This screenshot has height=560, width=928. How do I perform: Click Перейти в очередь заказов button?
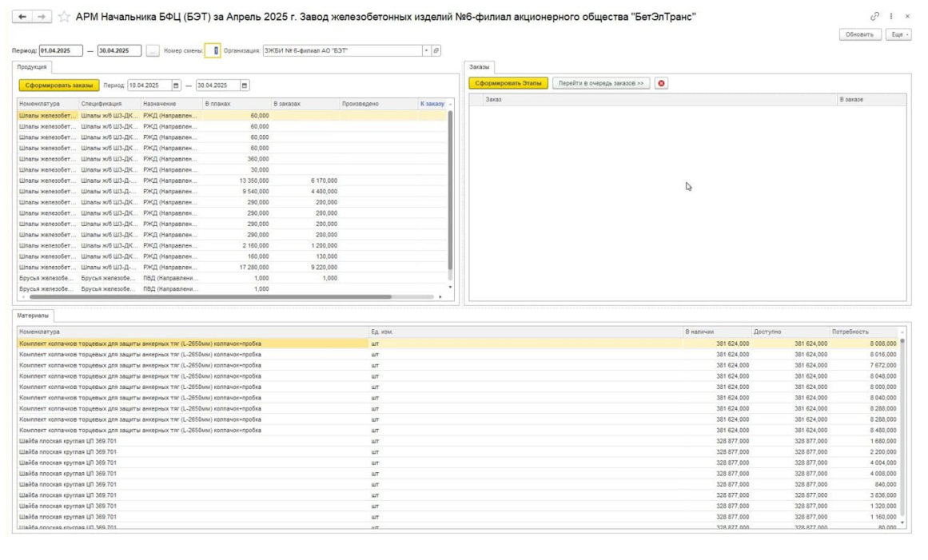pyautogui.click(x=601, y=83)
